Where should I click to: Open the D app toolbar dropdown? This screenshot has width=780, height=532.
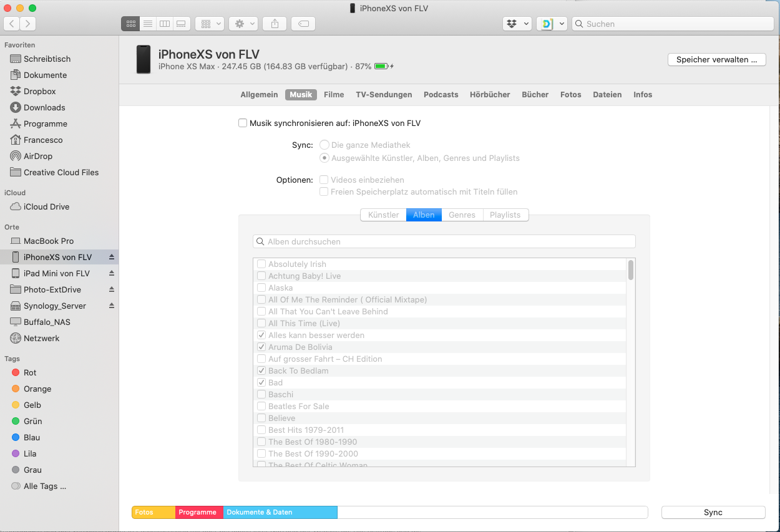[x=552, y=24]
